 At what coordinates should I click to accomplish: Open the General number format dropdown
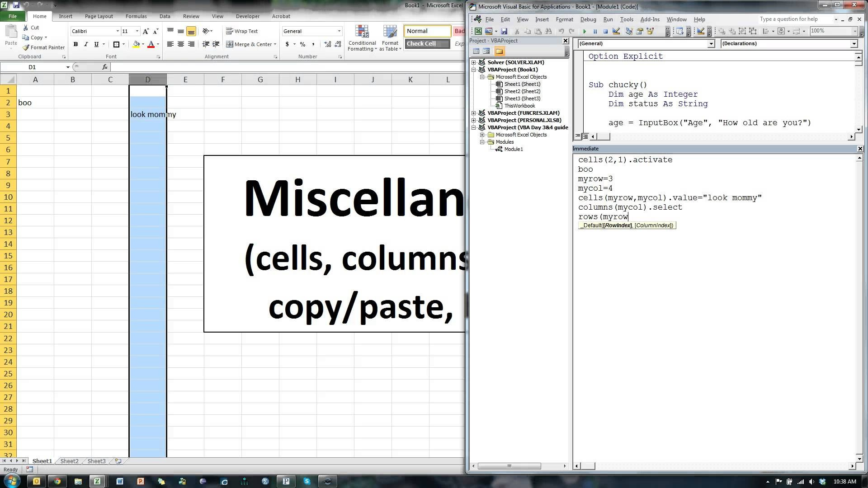point(339,31)
